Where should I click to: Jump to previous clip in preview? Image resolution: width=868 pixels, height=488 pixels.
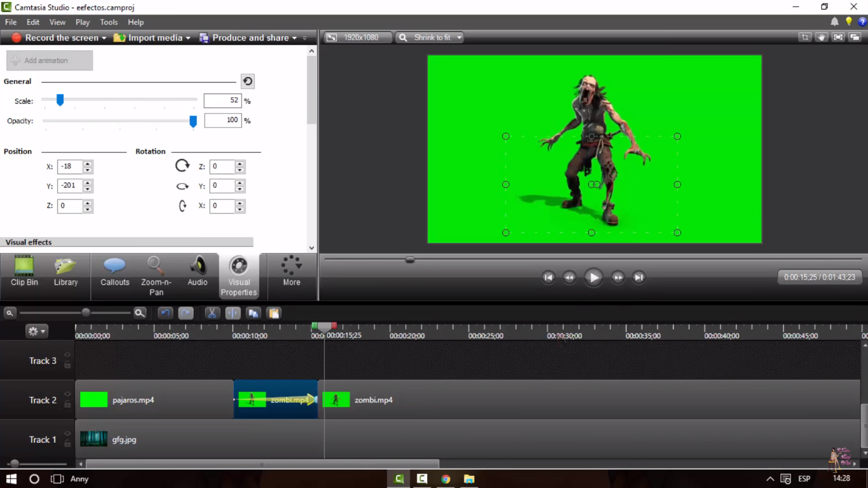tap(548, 277)
